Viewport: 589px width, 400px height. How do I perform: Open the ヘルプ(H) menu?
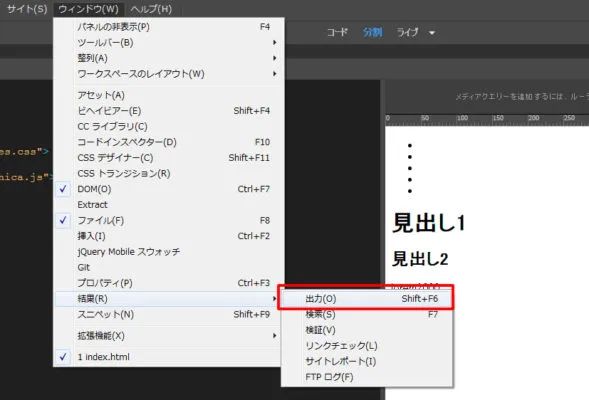[x=151, y=9]
